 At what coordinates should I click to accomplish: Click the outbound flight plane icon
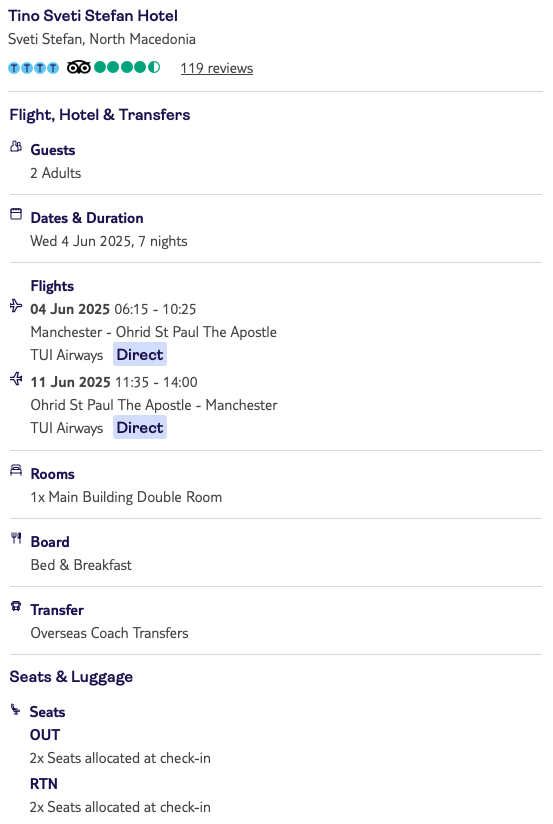[x=16, y=305]
